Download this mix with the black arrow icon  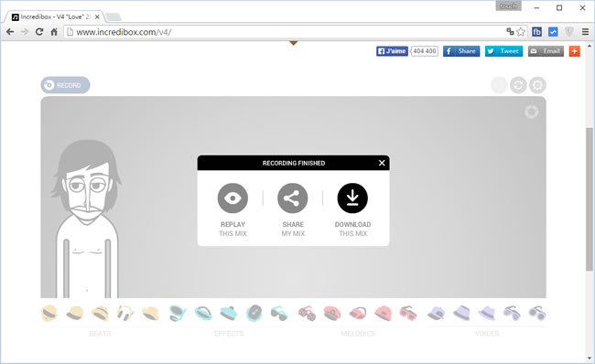point(352,198)
